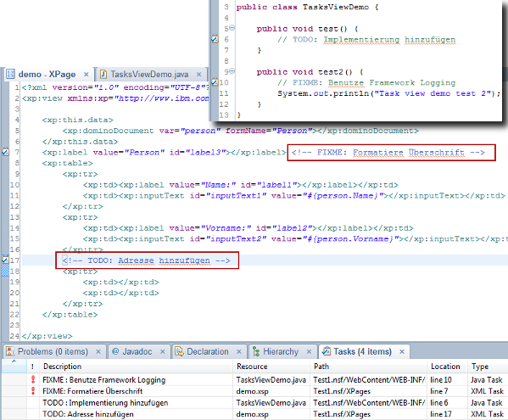The height and width of the screenshot is (420, 508).
Task: Select task 'TODO : Implementierung hinzufügen'
Action: pyautogui.click(x=105, y=403)
